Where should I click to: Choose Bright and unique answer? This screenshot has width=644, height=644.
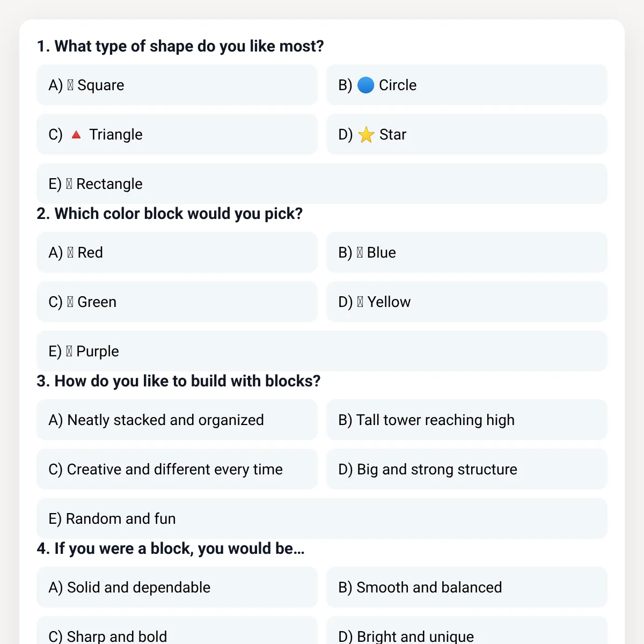(x=467, y=631)
